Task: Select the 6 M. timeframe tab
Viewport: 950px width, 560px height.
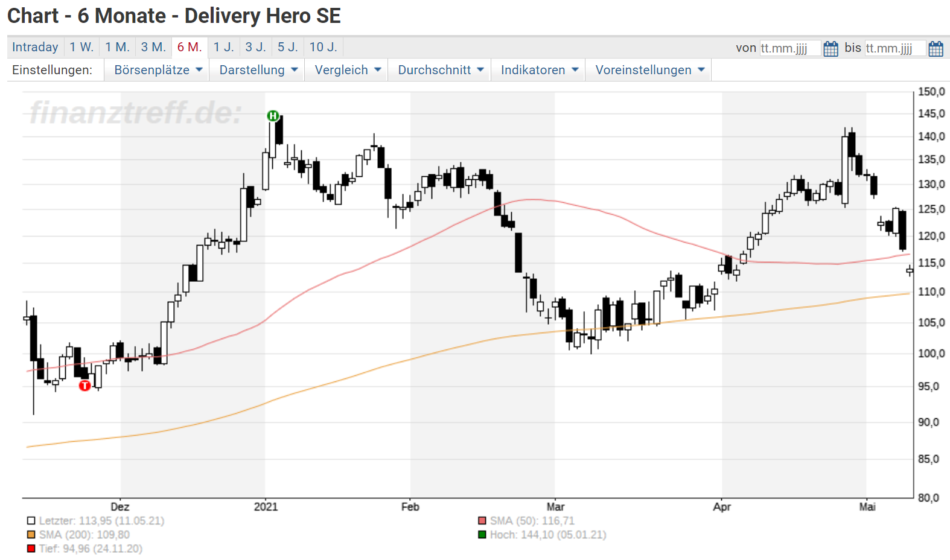Action: pos(190,47)
